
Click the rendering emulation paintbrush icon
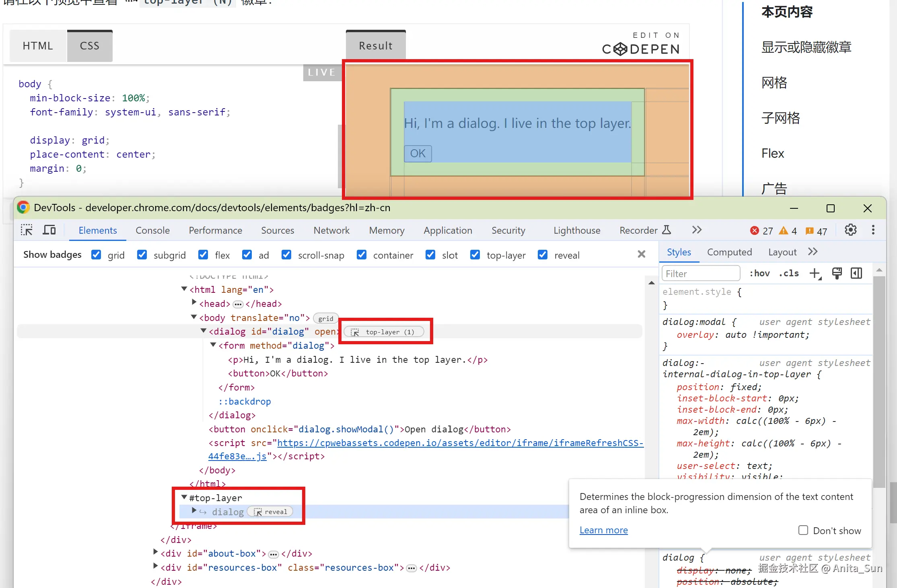point(837,273)
